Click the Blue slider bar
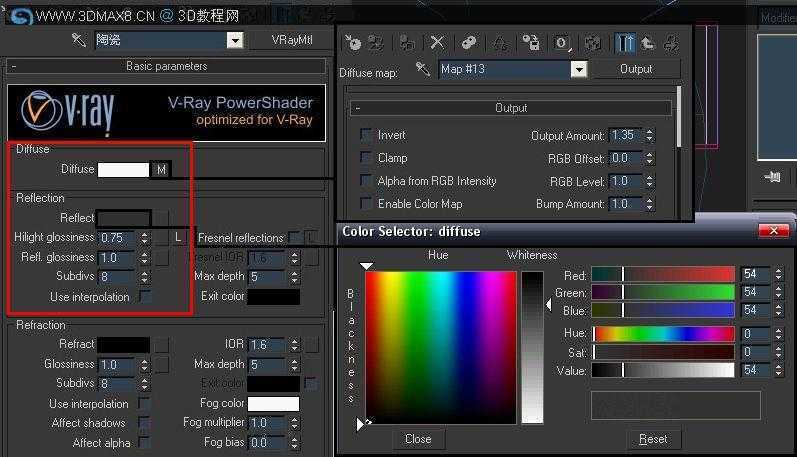797x457 pixels. pos(663,310)
